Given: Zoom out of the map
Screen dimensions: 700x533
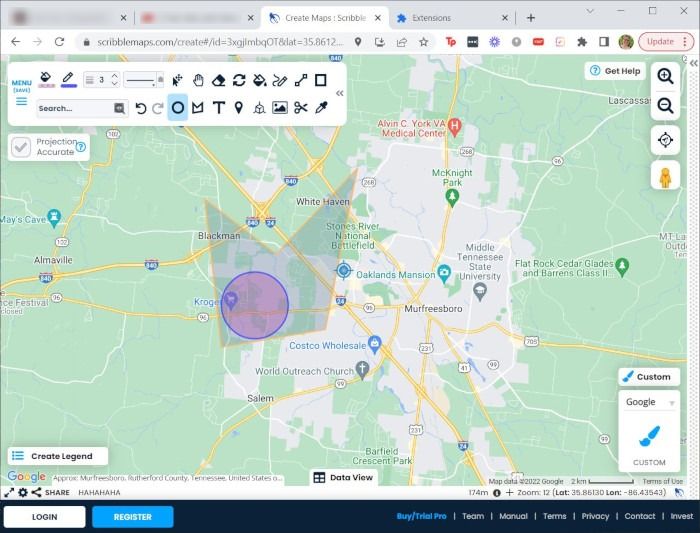Looking at the screenshot, I should tap(665, 106).
